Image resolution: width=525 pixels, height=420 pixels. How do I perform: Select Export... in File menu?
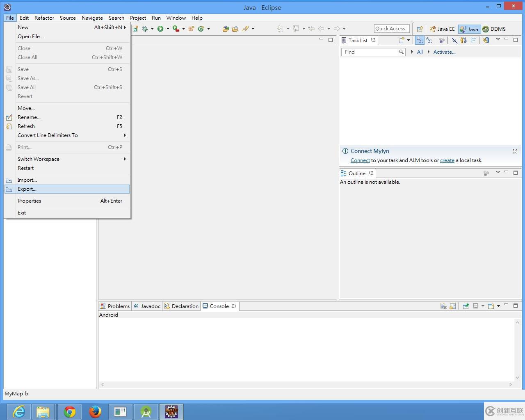pos(67,189)
